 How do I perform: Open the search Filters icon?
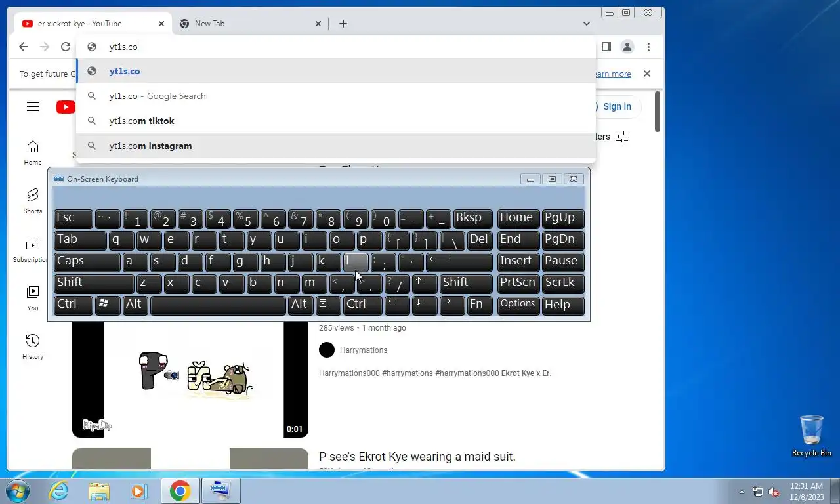coord(622,136)
